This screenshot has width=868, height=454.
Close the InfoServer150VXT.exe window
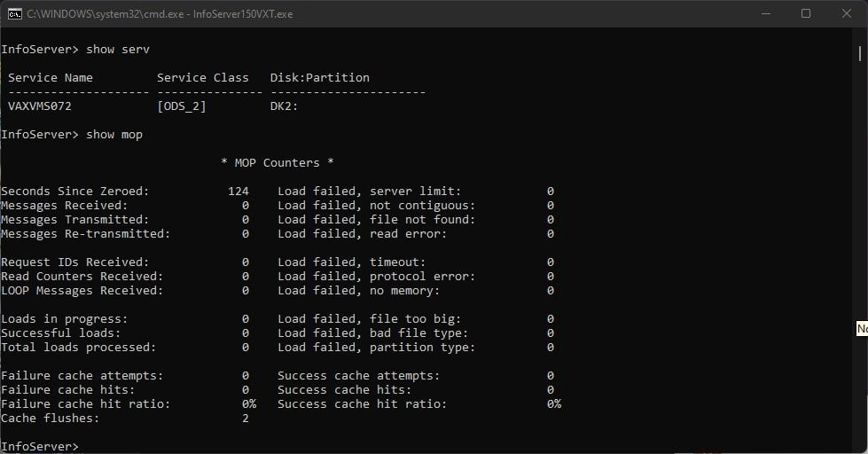point(847,14)
